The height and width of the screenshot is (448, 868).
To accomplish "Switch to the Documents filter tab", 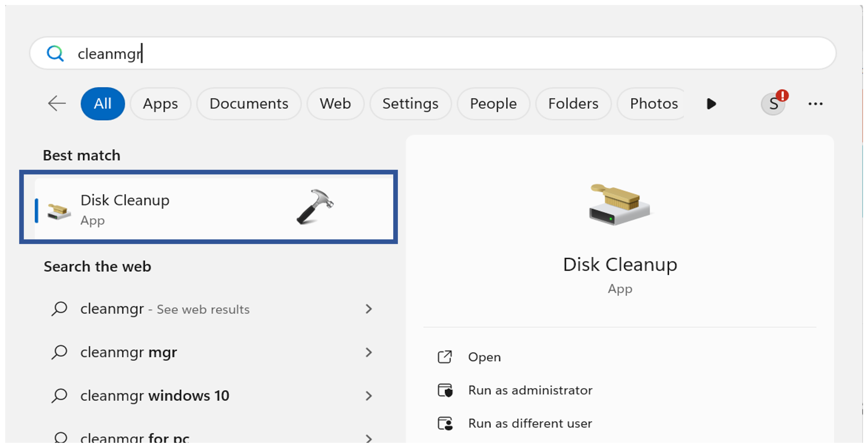I will [249, 103].
